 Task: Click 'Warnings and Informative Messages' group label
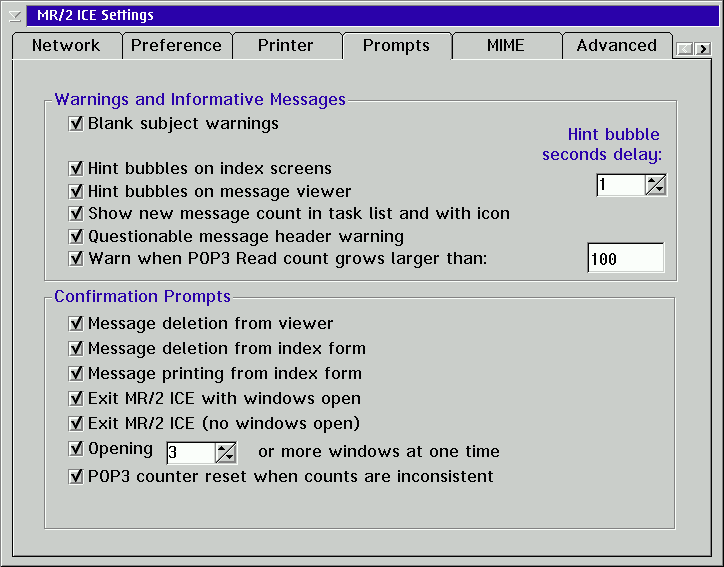click(200, 99)
